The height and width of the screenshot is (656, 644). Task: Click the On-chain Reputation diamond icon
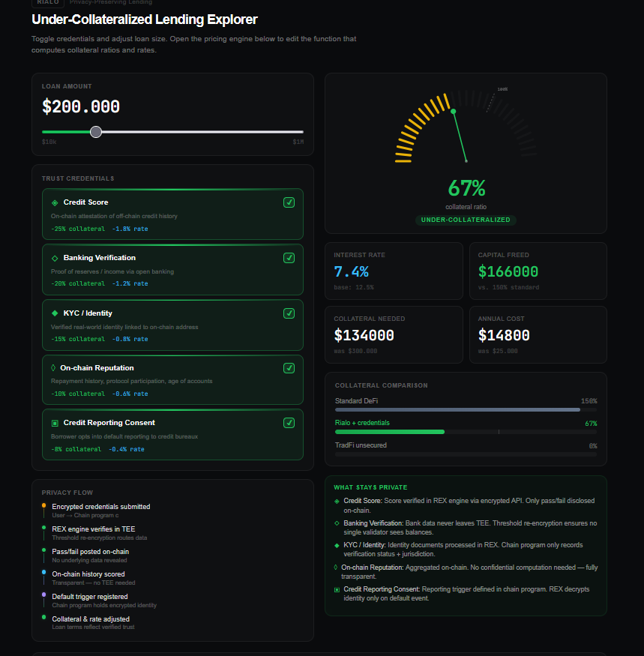(x=53, y=368)
